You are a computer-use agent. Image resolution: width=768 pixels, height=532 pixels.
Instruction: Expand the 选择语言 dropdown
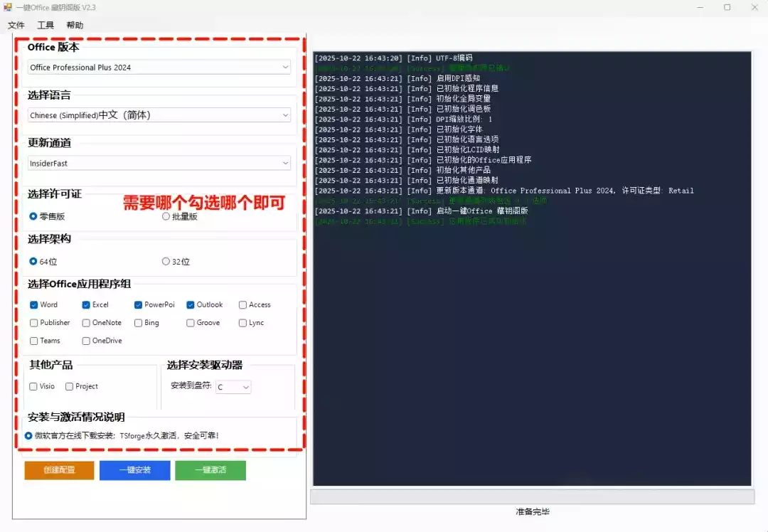pyautogui.click(x=159, y=115)
